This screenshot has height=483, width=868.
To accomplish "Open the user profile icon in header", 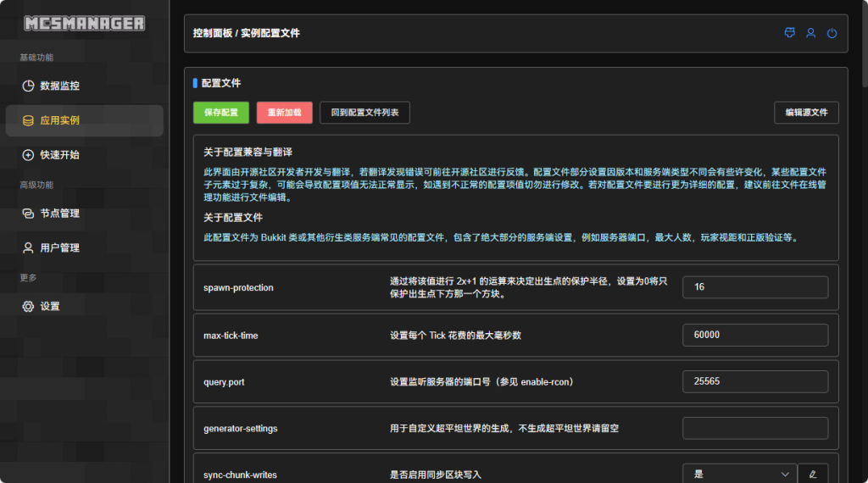I will tap(811, 33).
